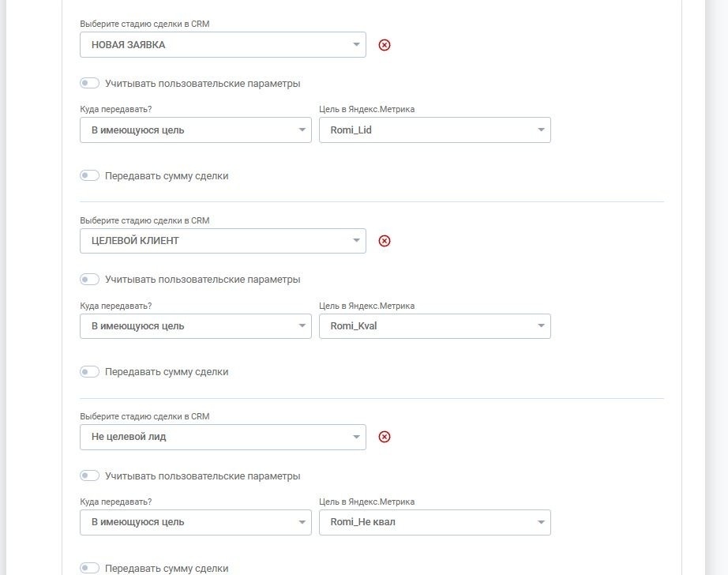Enable deal sum transfer for Romi_Kval goal
The height and width of the screenshot is (575, 728).
click(89, 371)
